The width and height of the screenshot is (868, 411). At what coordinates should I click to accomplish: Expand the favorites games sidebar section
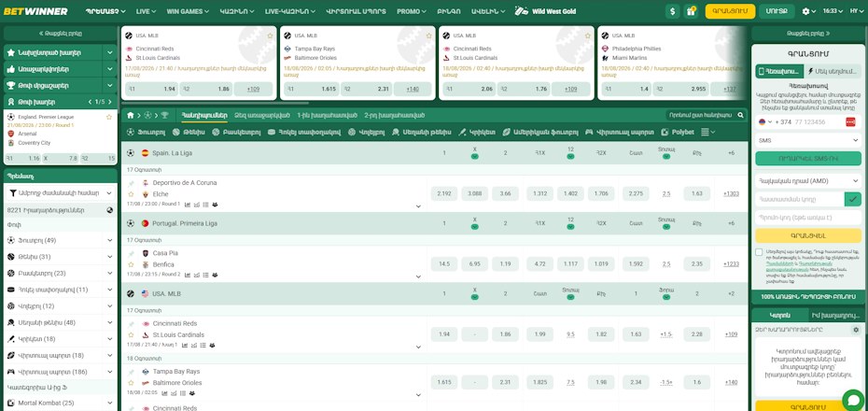click(110, 53)
